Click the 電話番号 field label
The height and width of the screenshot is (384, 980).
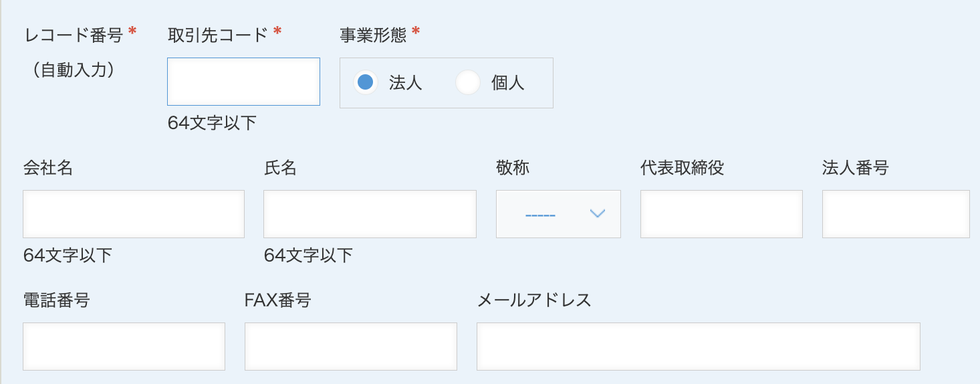[x=56, y=300]
